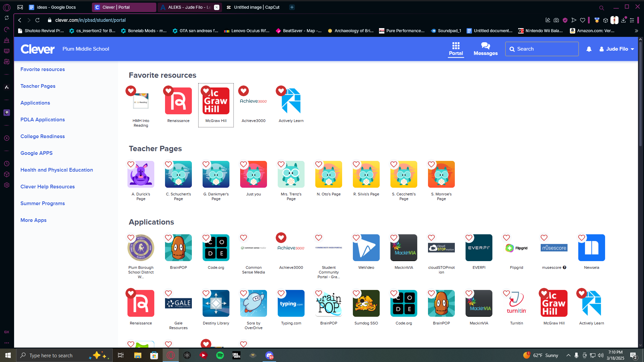The height and width of the screenshot is (362, 644).
Task: Jump to Teacher Pages in sidebar
Action: 38,86
